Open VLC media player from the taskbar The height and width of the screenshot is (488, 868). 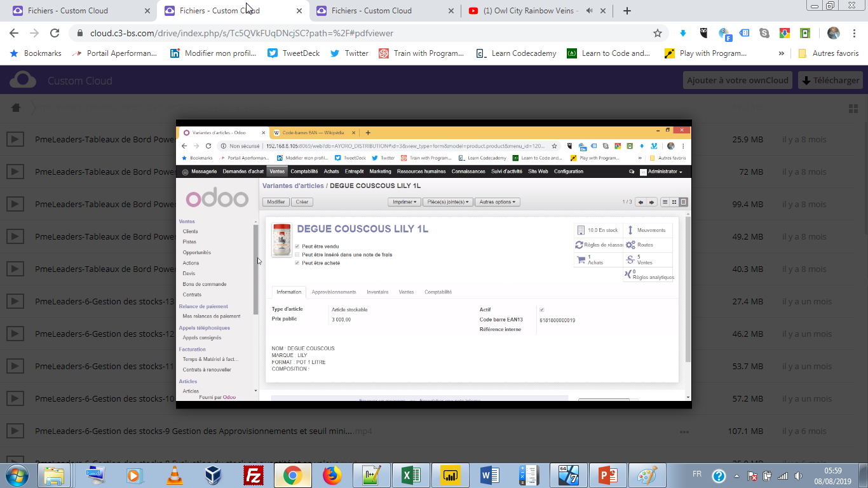click(173, 475)
